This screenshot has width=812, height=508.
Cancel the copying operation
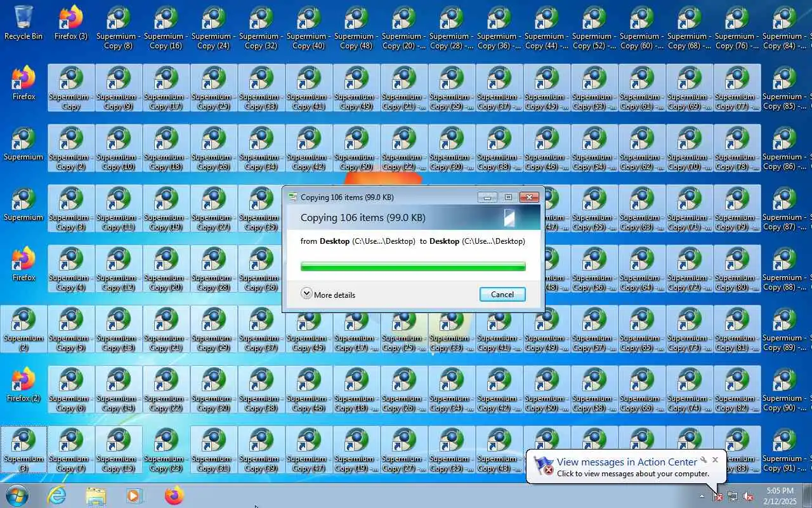point(502,294)
